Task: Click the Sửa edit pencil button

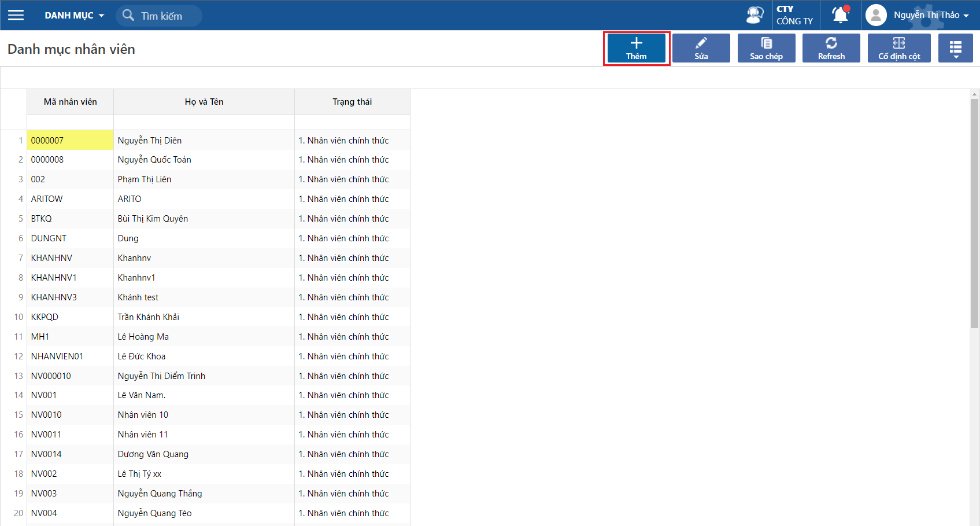Action: click(x=701, y=48)
